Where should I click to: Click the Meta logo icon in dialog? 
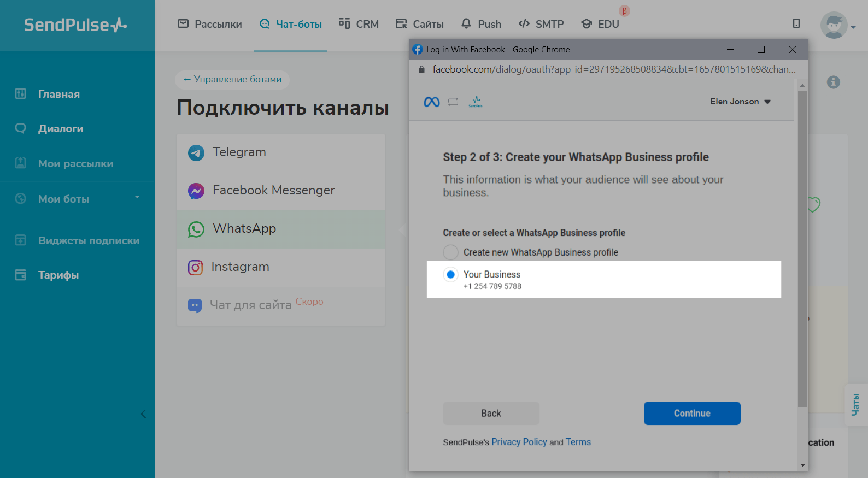pos(431,102)
